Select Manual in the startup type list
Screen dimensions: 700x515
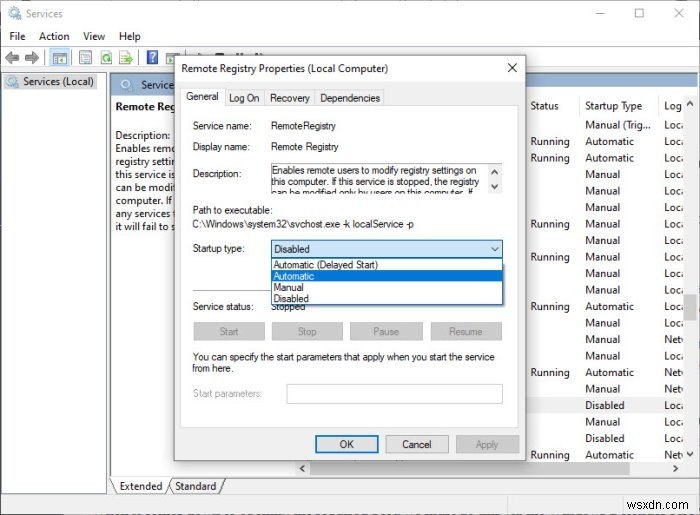290,287
